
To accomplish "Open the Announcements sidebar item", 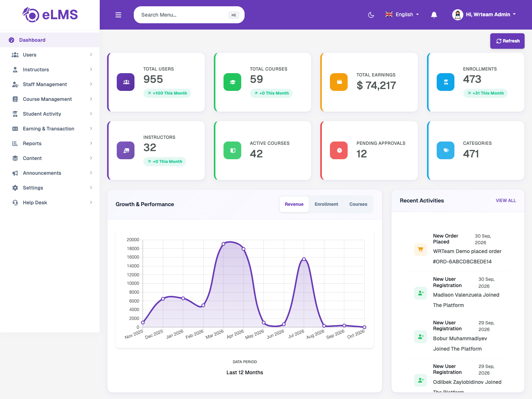I will 50,173.
